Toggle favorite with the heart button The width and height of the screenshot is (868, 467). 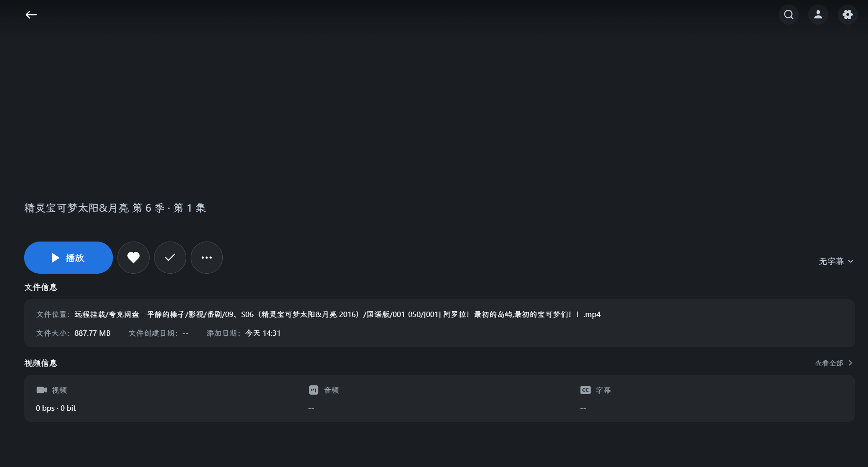pyautogui.click(x=133, y=258)
